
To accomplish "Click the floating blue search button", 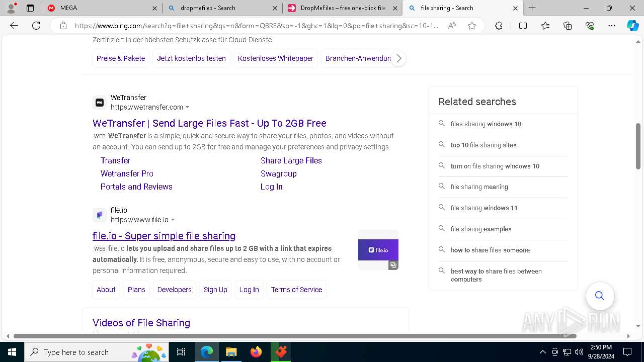I will tap(600, 296).
